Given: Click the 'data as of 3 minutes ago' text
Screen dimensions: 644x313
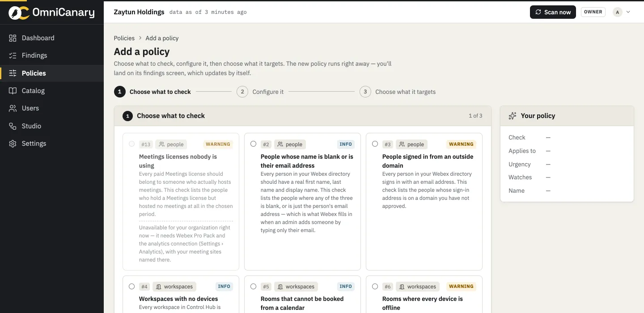Looking at the screenshot, I should [x=208, y=12].
